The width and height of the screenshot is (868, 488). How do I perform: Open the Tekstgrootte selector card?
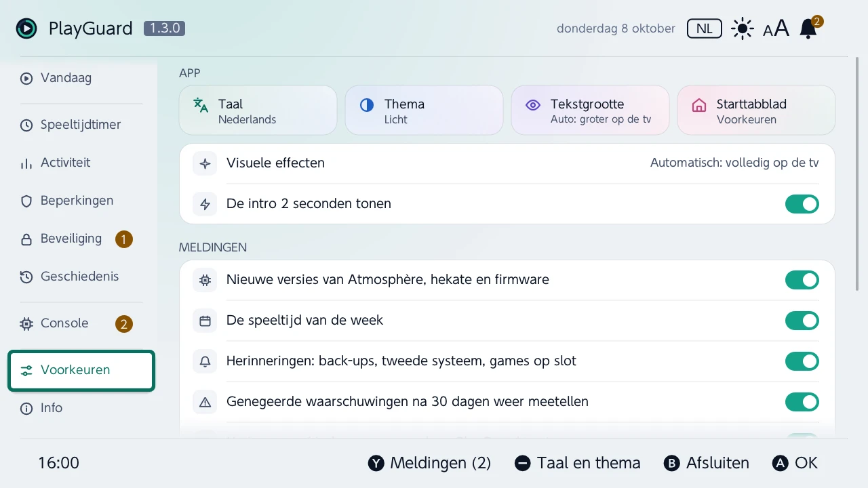(x=590, y=110)
